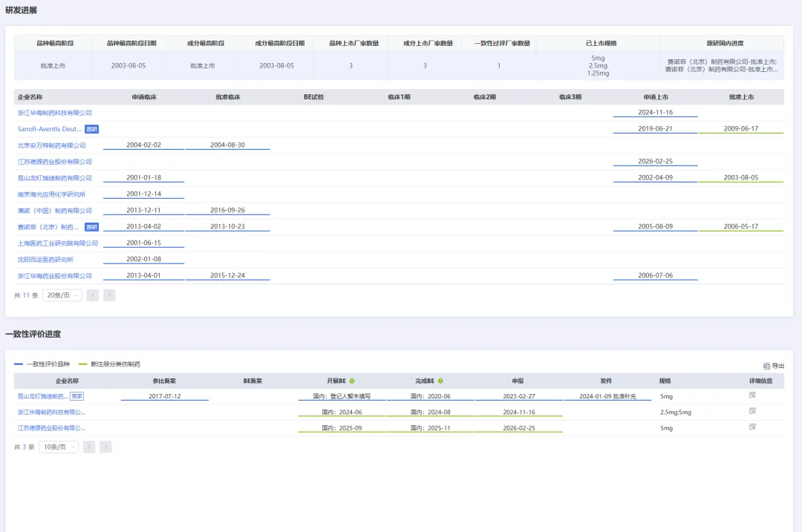This screenshot has width=802, height=532.
Task: Click the 申请上市 column header
Action: pos(656,97)
